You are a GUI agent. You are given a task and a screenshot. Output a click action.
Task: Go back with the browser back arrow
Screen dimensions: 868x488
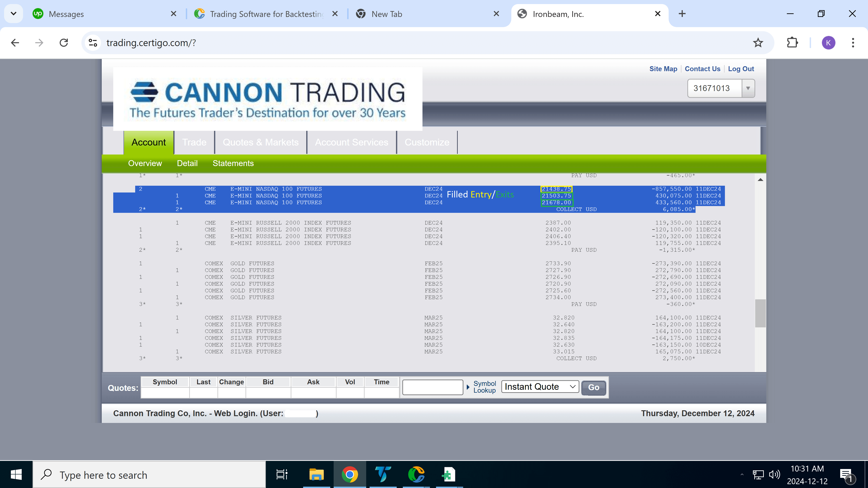tap(15, 43)
